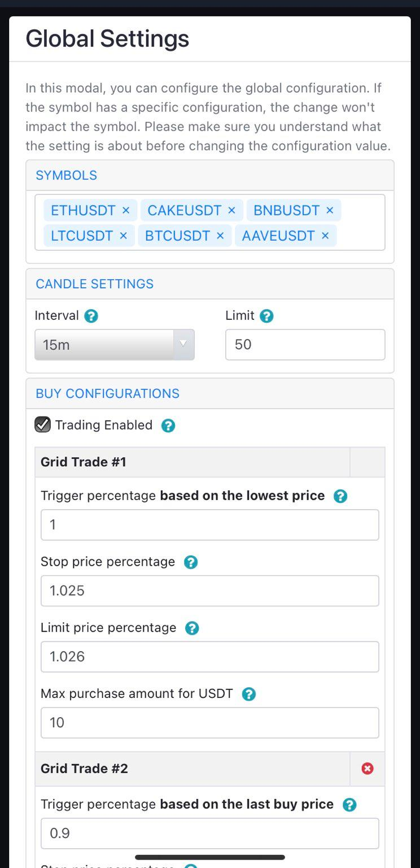420x868 pixels.
Task: Click help icon for lowest price trigger
Action: 340,496
